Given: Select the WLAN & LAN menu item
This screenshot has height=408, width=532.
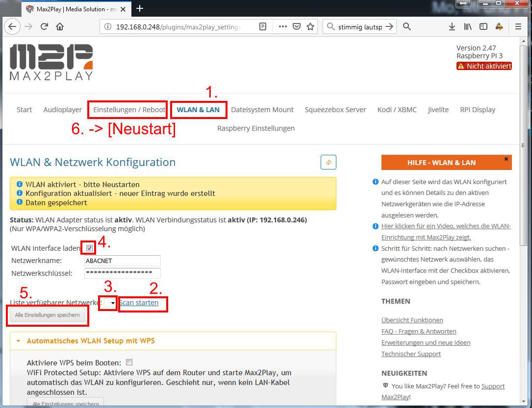Looking at the screenshot, I should tap(198, 110).
